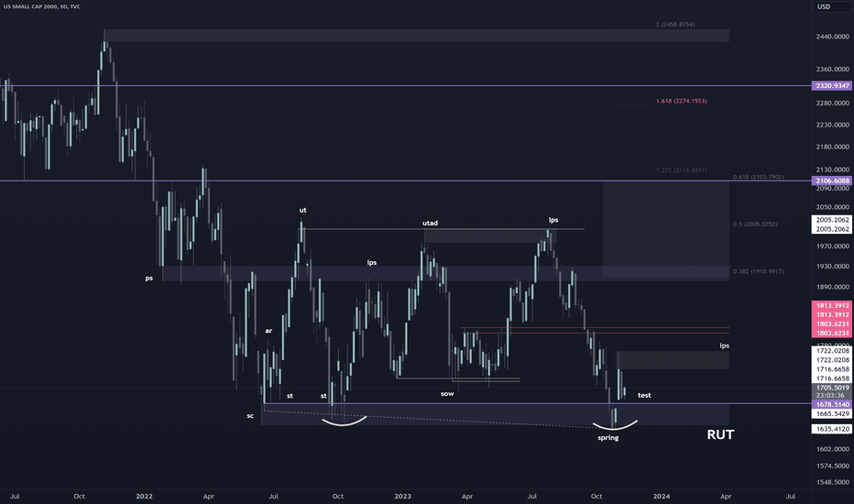Click the 2280.0000 axis value
The image size is (854, 504).
(x=832, y=103)
